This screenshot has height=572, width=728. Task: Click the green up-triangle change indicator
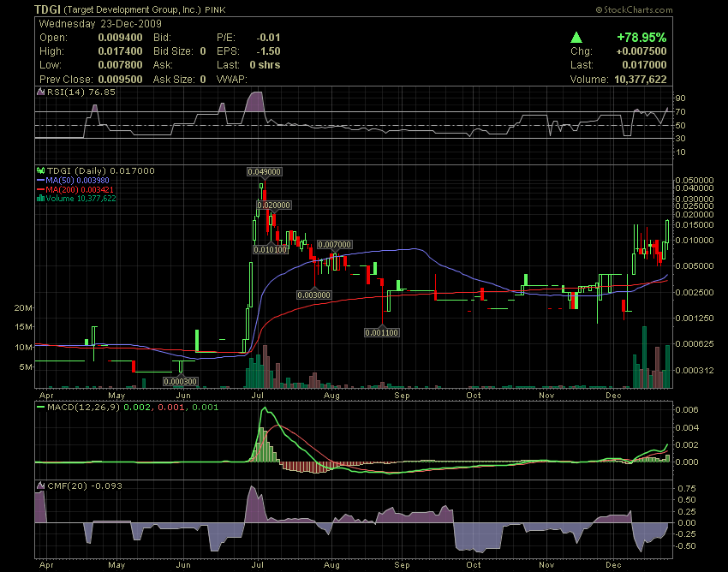coord(576,37)
